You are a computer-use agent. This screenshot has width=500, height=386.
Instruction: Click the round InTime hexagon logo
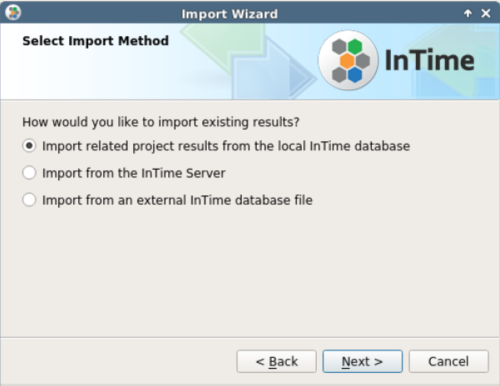click(348, 60)
